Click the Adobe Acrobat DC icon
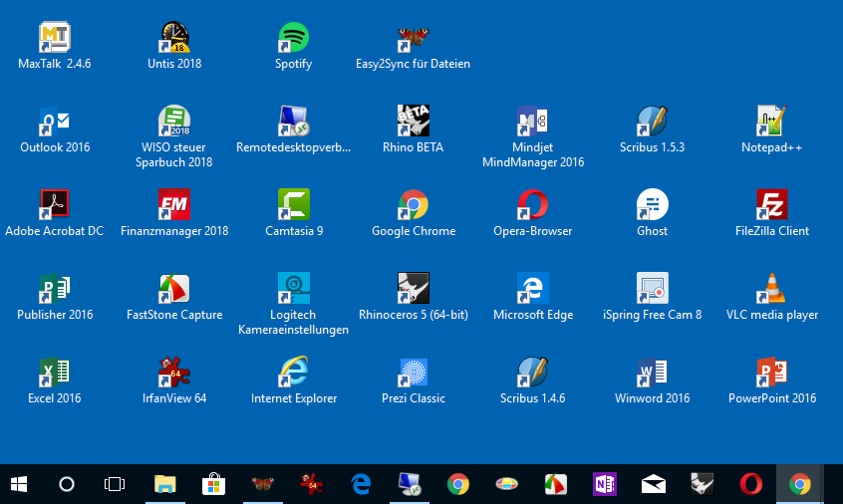Screen dimensions: 843x504 pos(54,205)
